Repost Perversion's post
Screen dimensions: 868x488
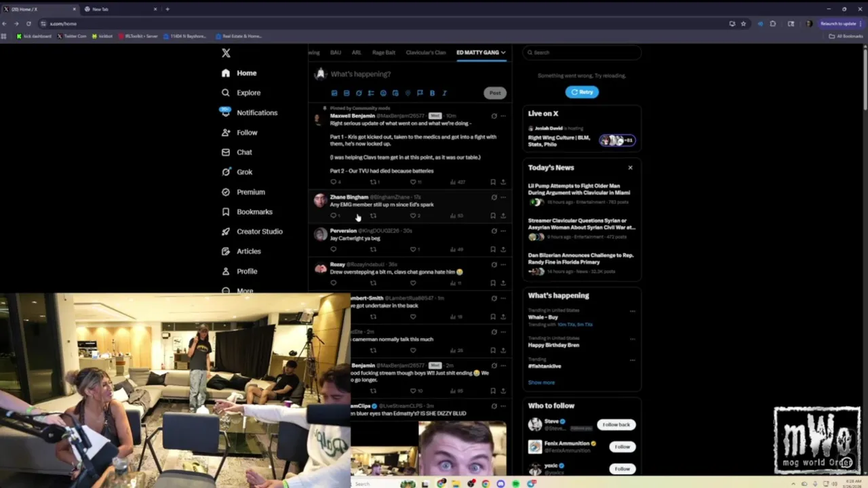point(373,249)
